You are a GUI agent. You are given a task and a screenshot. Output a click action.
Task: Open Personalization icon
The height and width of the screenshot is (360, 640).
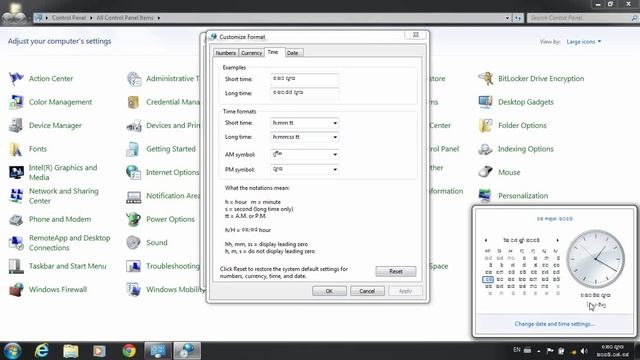[x=486, y=196]
